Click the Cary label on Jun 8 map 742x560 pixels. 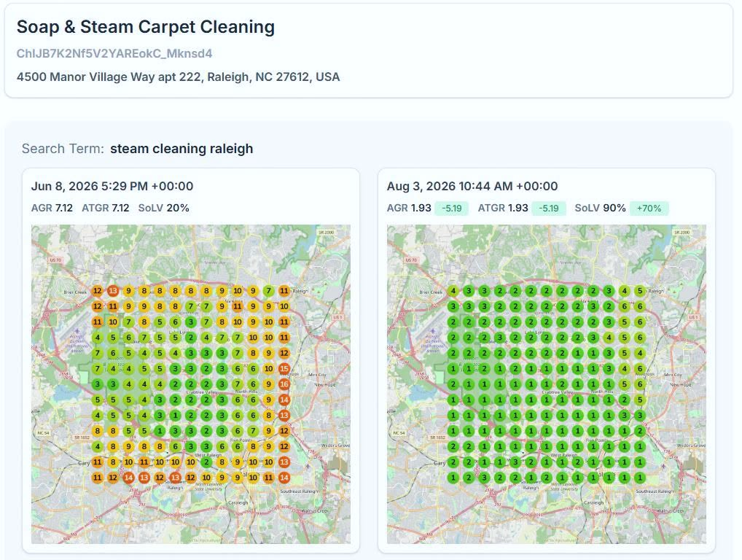tap(84, 463)
